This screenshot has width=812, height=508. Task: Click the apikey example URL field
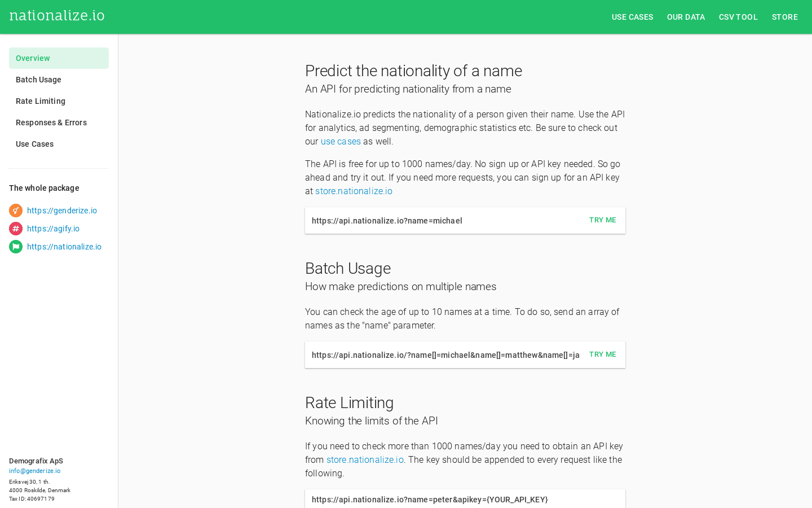[430, 500]
